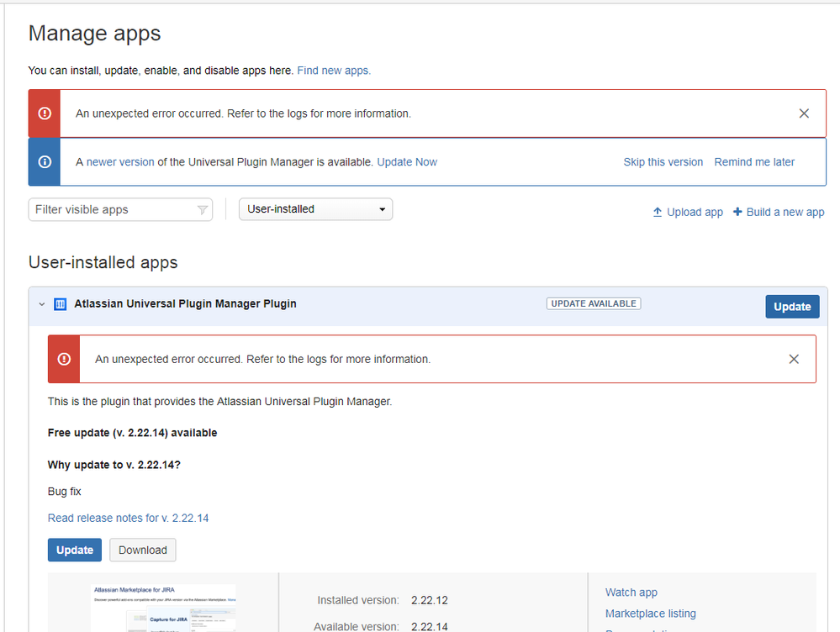Image resolution: width=840 pixels, height=632 pixels.
Task: Open the Atlassian Marketplace for JIRA screenshot thumbnail
Action: point(163,608)
